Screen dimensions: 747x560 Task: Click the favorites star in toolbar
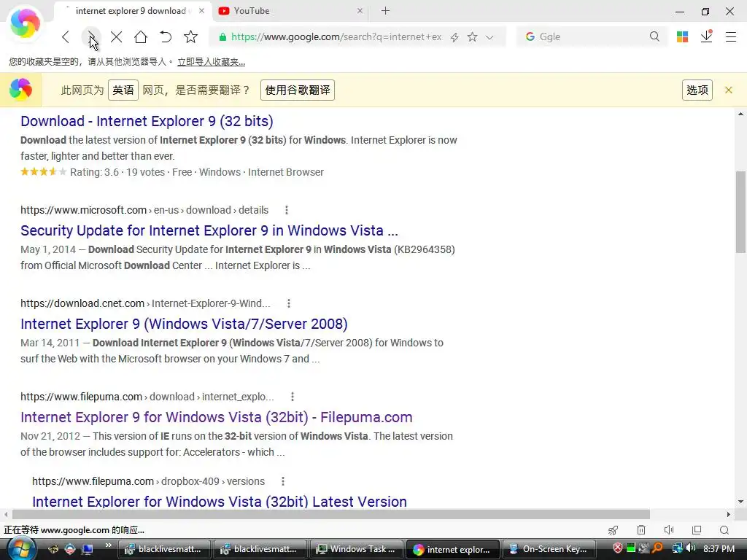(190, 36)
